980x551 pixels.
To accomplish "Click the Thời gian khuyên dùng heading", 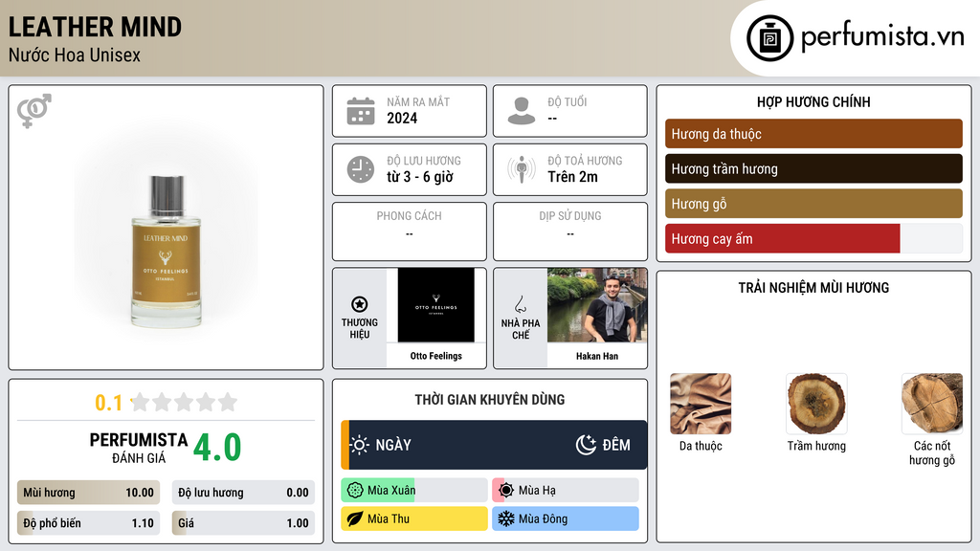I will point(490,400).
